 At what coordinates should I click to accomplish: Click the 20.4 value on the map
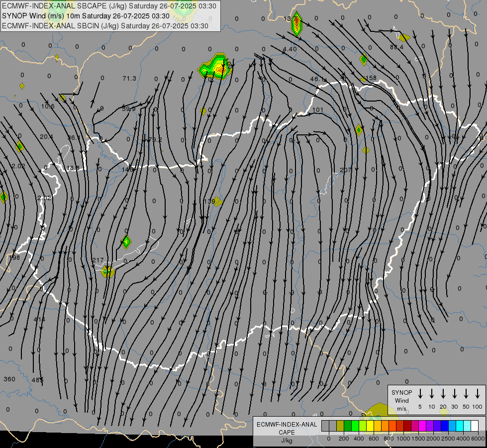click(46, 136)
